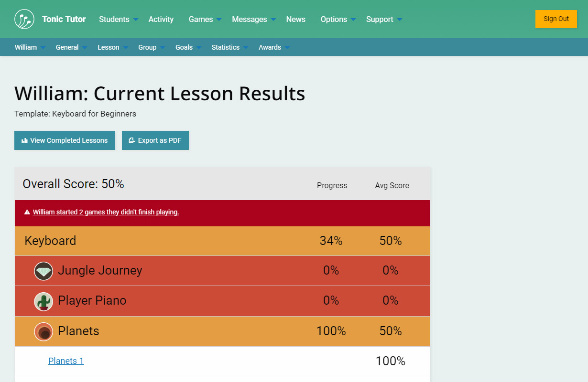The image size is (588, 382).
Task: Click the Planets game icon
Action: [x=44, y=331]
